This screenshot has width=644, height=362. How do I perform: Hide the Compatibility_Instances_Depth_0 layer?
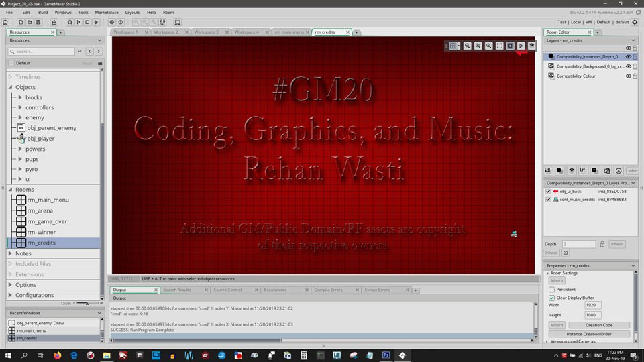629,56
